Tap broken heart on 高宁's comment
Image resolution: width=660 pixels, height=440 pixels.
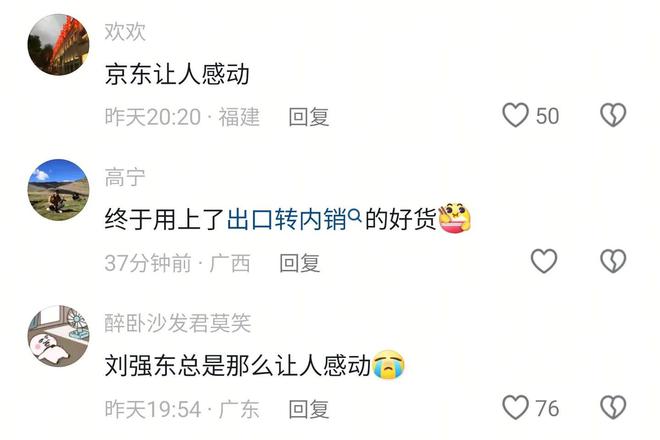point(613,261)
